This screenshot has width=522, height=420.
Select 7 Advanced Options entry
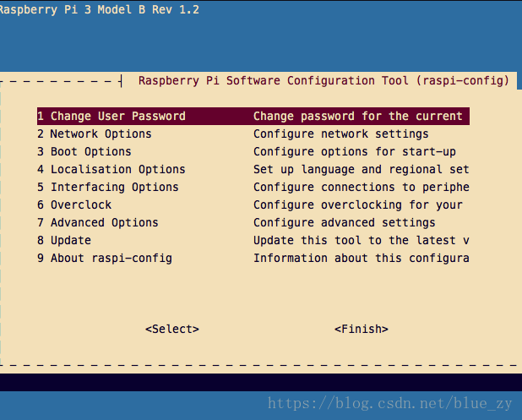coord(97,222)
